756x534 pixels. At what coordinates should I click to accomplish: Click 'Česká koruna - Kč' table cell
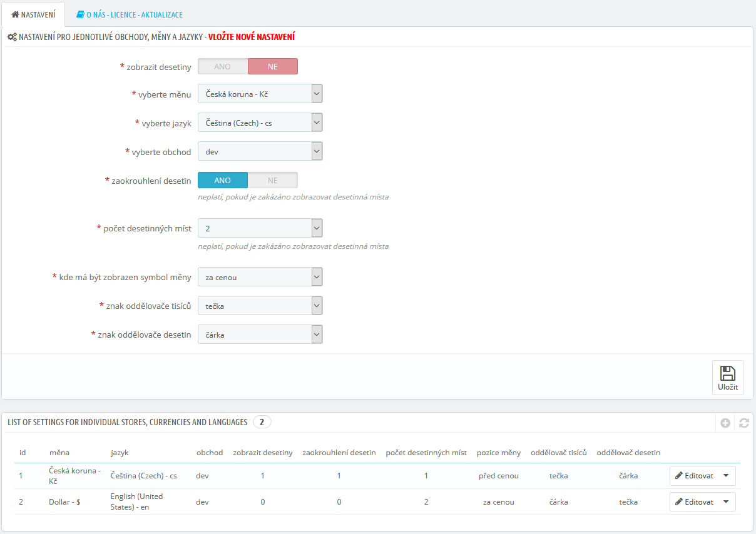pyautogui.click(x=74, y=476)
